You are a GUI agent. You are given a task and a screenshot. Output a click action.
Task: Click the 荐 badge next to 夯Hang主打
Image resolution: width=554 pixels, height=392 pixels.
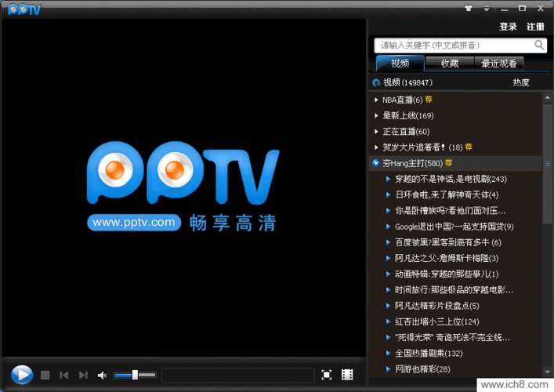click(x=449, y=163)
